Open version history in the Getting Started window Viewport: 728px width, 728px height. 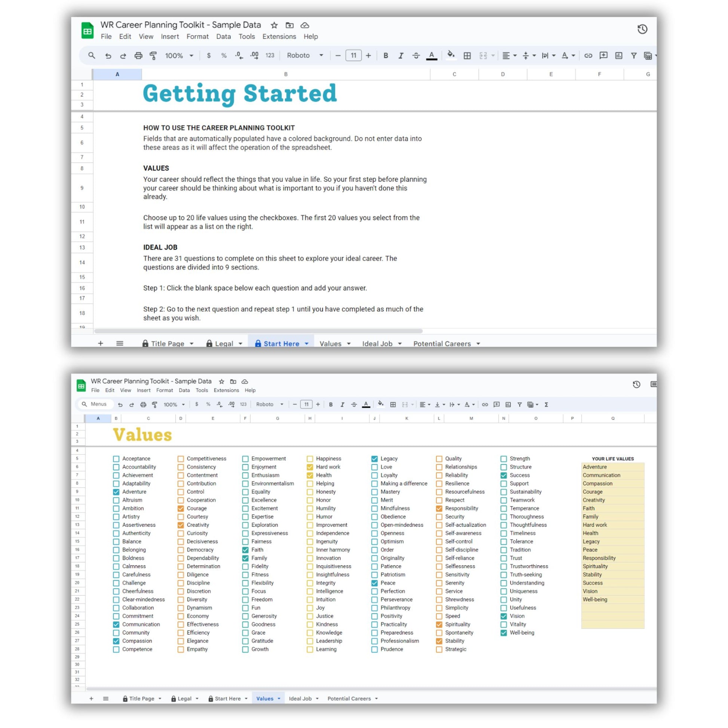[x=642, y=29]
